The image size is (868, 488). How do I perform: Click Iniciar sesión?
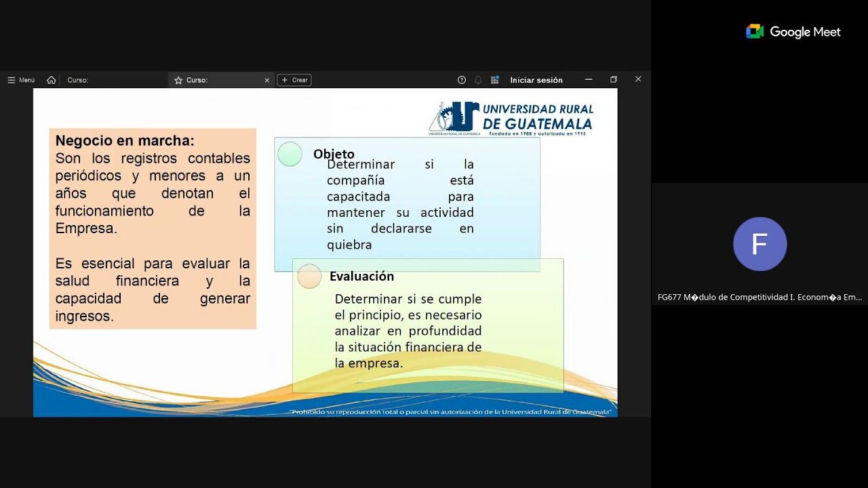coord(536,80)
